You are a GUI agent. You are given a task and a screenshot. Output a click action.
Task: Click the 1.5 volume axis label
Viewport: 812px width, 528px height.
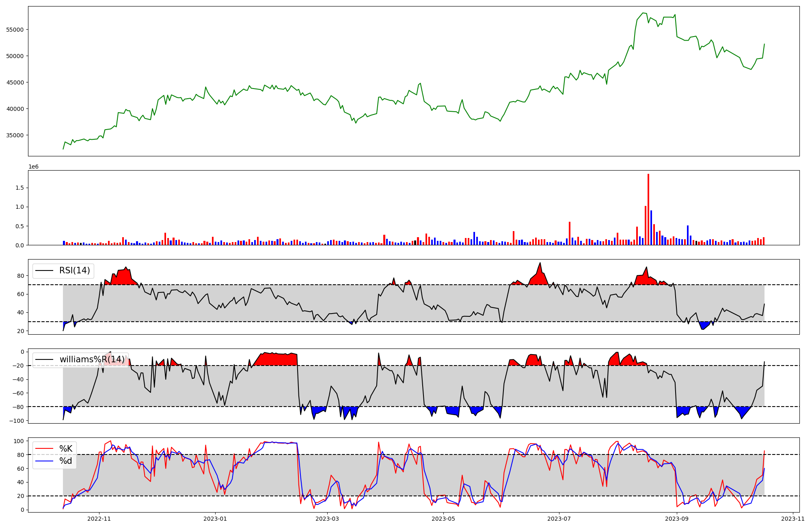point(19,188)
